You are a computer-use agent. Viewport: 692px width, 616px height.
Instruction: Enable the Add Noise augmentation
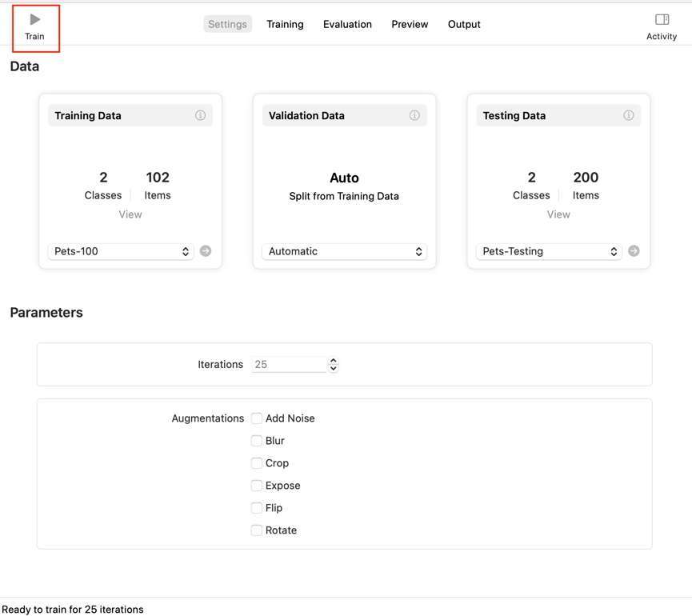(x=257, y=418)
